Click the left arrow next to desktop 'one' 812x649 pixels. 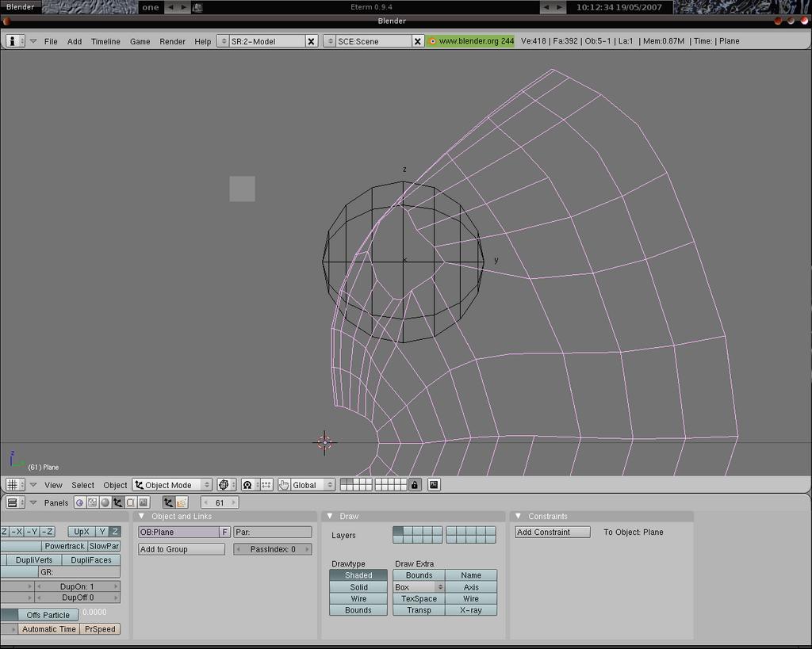[171, 7]
